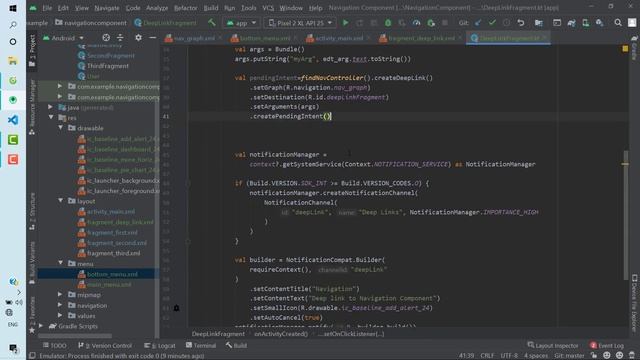Toggle the Structure tool window side tab

32,211
